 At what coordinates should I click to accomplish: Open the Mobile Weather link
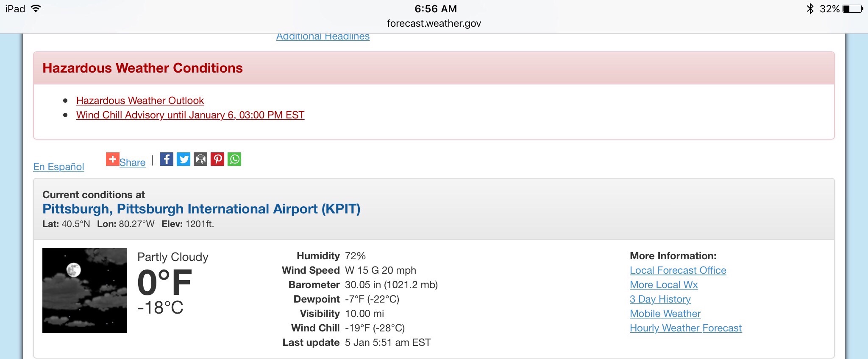click(665, 314)
